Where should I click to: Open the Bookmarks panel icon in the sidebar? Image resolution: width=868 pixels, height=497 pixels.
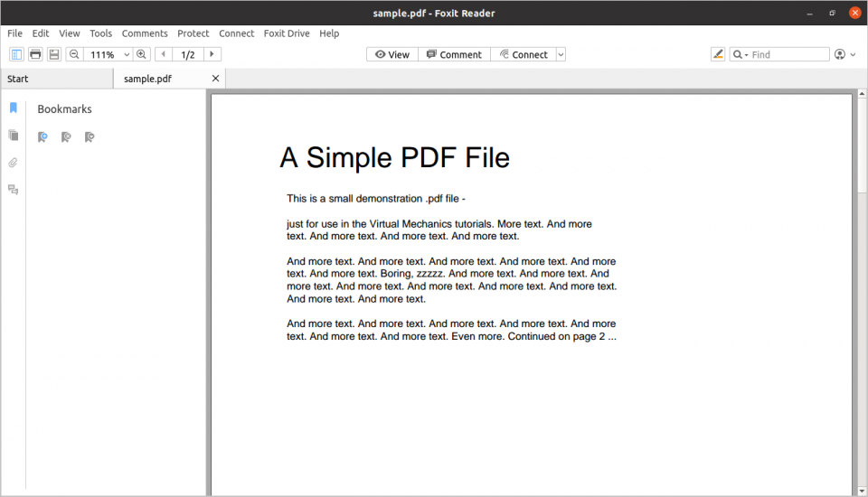pos(14,108)
